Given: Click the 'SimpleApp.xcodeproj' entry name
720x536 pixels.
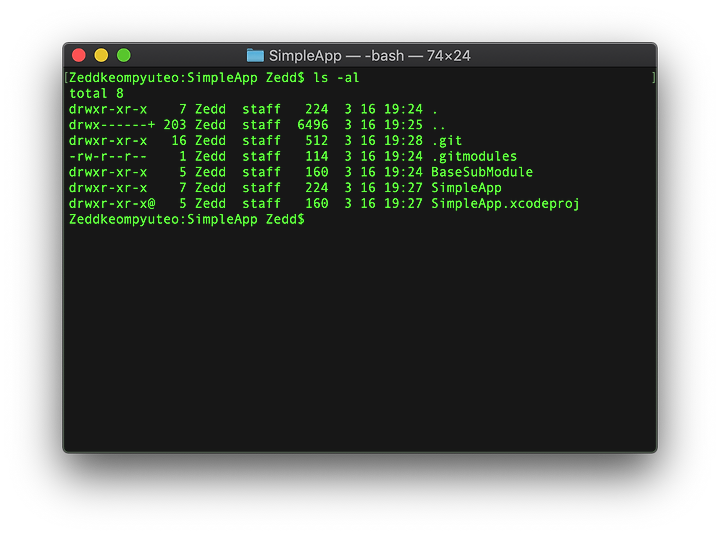Looking at the screenshot, I should [x=506, y=203].
